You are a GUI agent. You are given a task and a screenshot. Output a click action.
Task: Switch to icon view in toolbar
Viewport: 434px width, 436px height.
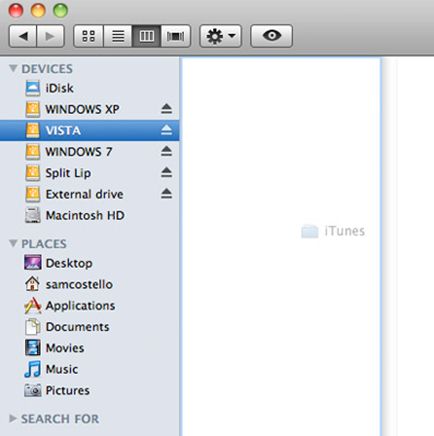(x=88, y=36)
